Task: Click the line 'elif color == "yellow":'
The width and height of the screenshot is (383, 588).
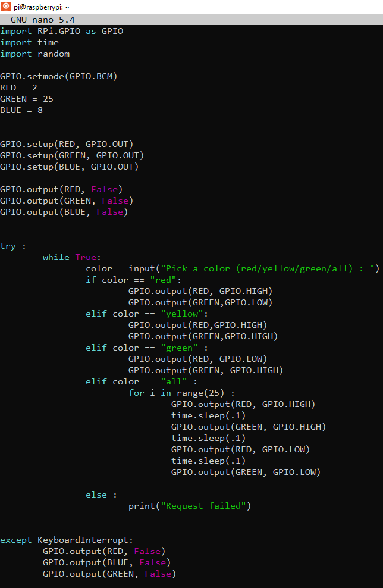Action: [x=147, y=314]
